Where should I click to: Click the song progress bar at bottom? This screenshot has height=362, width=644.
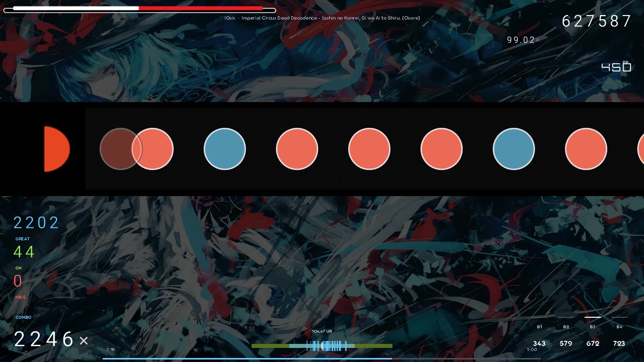point(322,358)
